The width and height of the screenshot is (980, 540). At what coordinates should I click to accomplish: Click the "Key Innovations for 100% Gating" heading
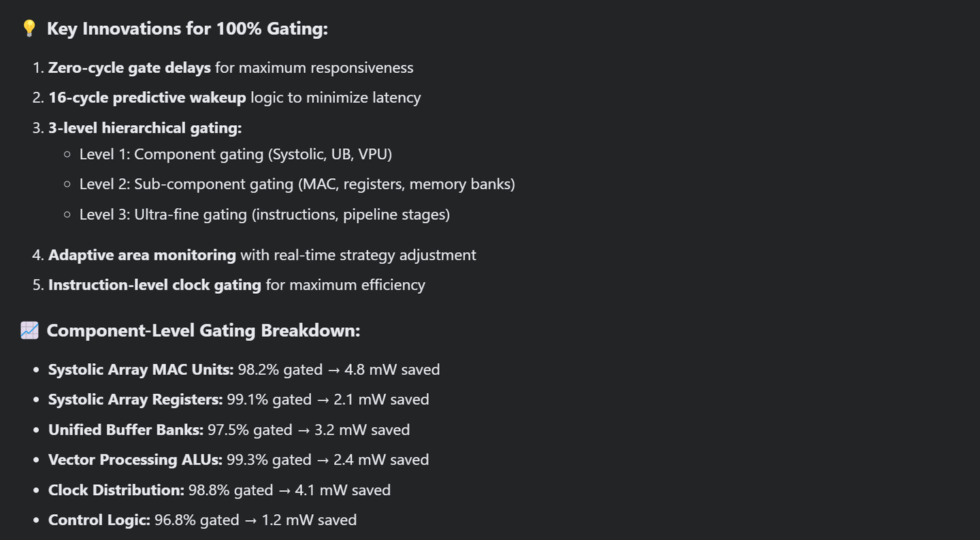[x=187, y=29]
